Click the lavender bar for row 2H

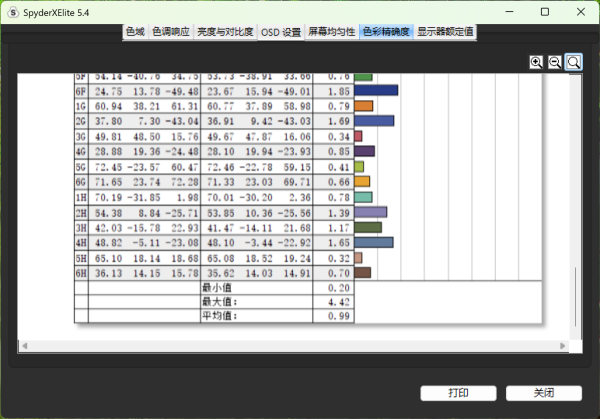pos(370,212)
